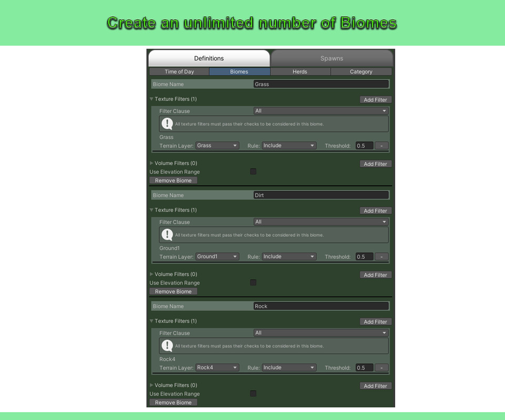This screenshot has width=505, height=420.
Task: Click the info icon in Grass biome filter clause
Action: coord(167,123)
